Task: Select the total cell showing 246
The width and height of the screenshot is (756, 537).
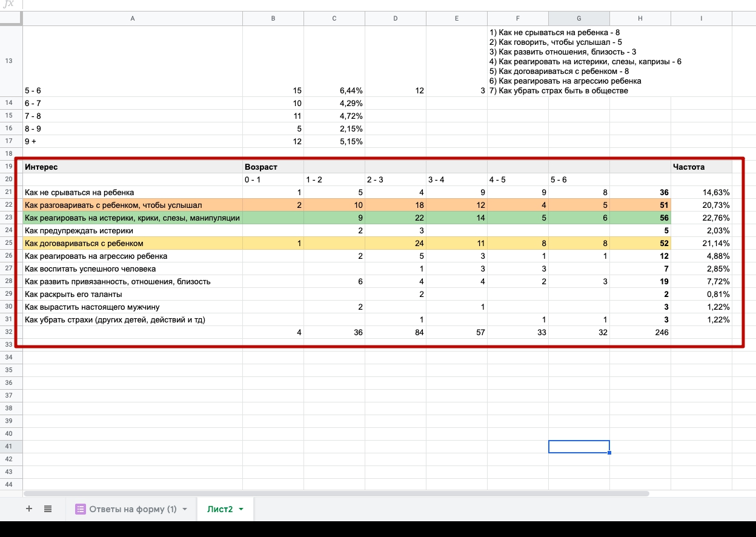Action: pos(640,333)
